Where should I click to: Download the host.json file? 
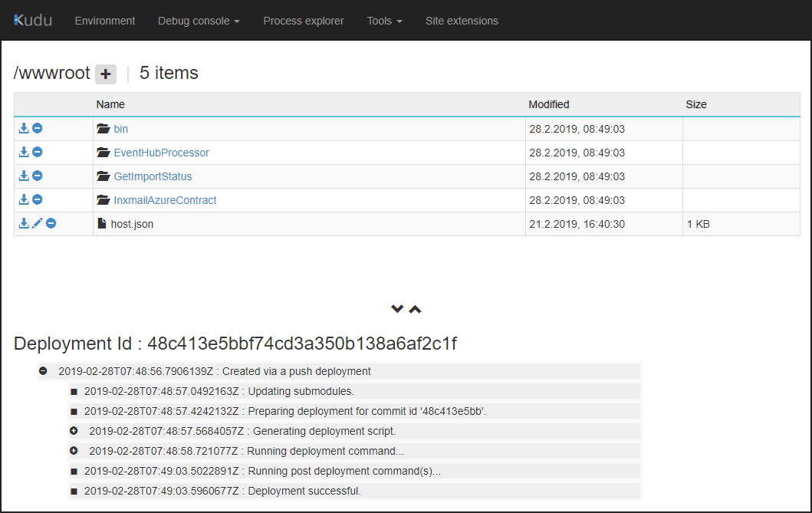click(24, 224)
